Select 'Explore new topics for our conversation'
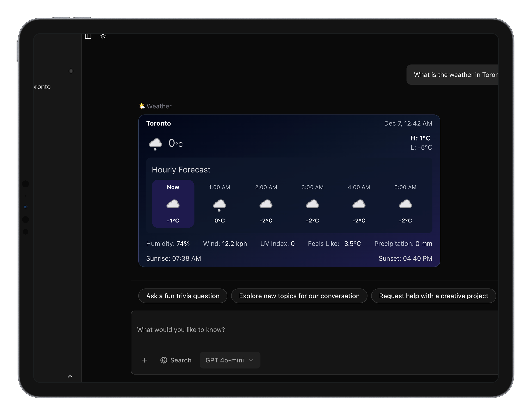 pos(299,296)
